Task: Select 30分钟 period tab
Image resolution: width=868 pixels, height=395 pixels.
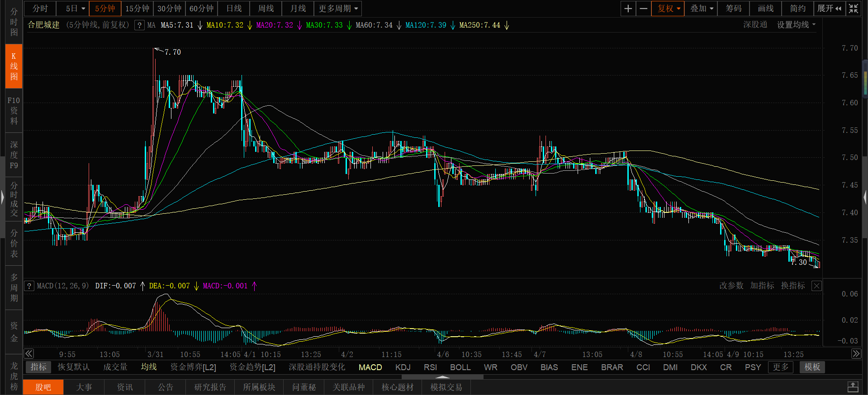Action: click(x=169, y=9)
